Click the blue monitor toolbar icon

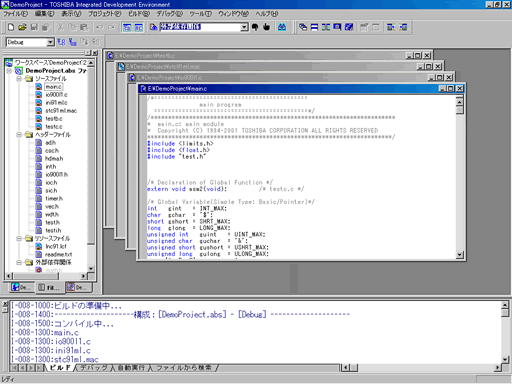point(337,27)
